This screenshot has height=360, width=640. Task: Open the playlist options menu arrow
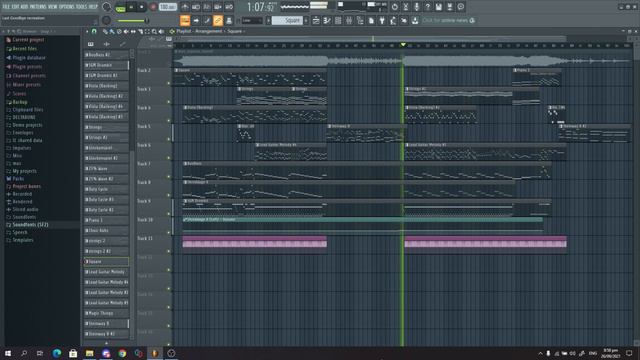pyautogui.click(x=87, y=31)
